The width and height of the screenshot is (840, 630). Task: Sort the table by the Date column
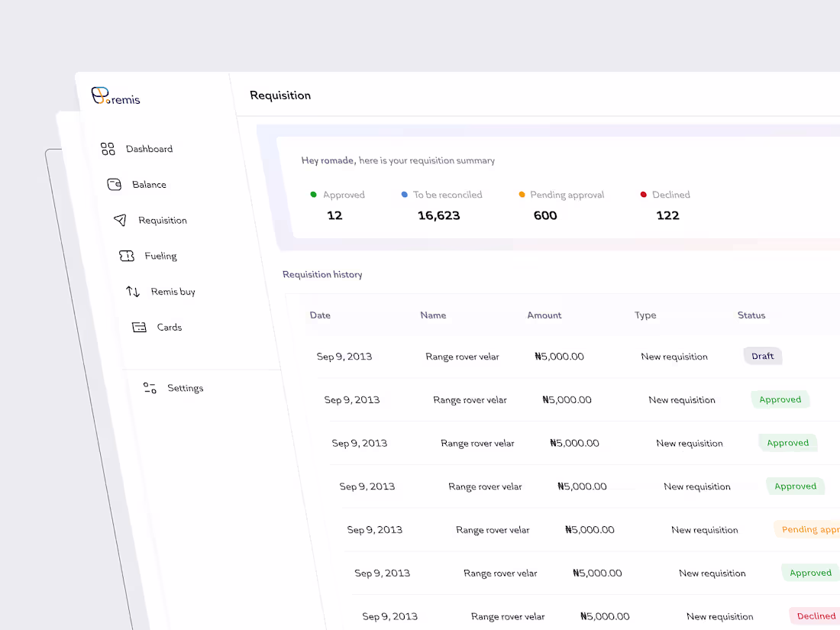320,315
